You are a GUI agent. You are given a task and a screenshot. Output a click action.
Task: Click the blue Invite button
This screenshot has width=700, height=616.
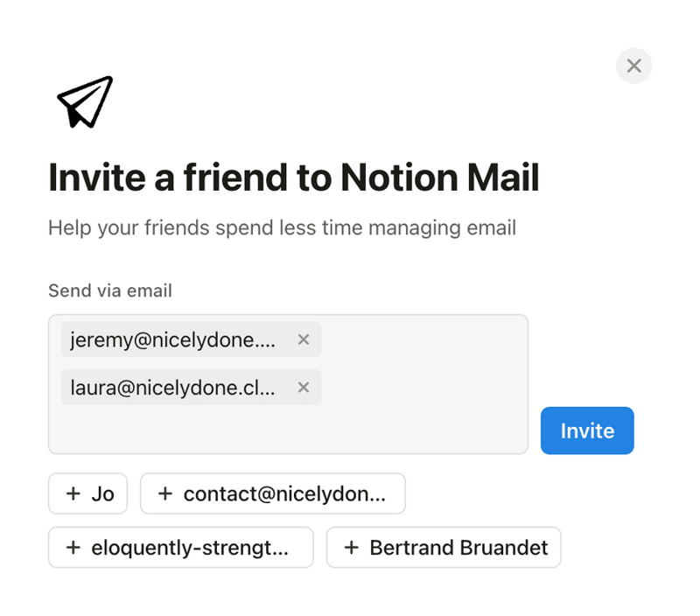click(587, 430)
